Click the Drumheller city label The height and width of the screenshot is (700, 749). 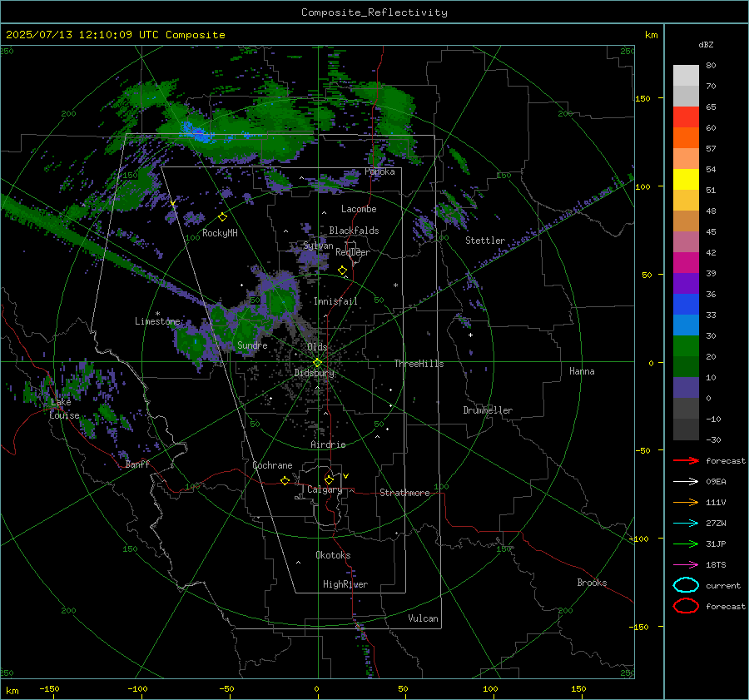[x=488, y=410]
